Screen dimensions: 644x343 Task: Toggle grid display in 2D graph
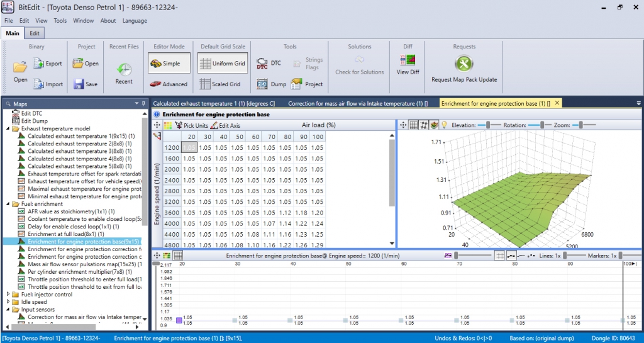[499, 256]
